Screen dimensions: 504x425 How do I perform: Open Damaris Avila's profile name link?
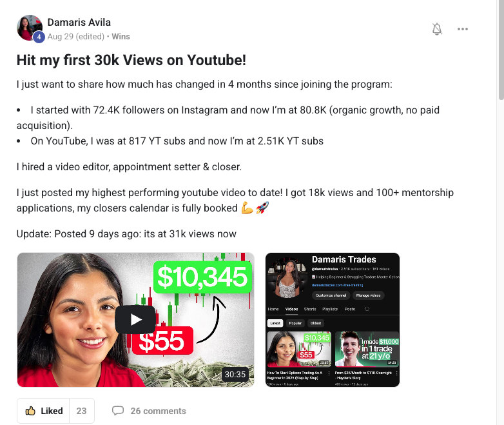pyautogui.click(x=79, y=22)
